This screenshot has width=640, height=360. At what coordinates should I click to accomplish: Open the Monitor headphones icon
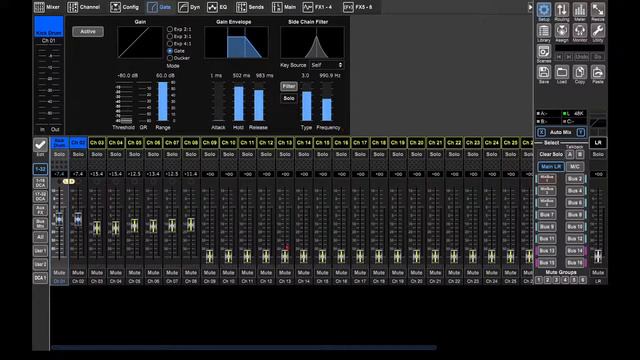(580, 31)
